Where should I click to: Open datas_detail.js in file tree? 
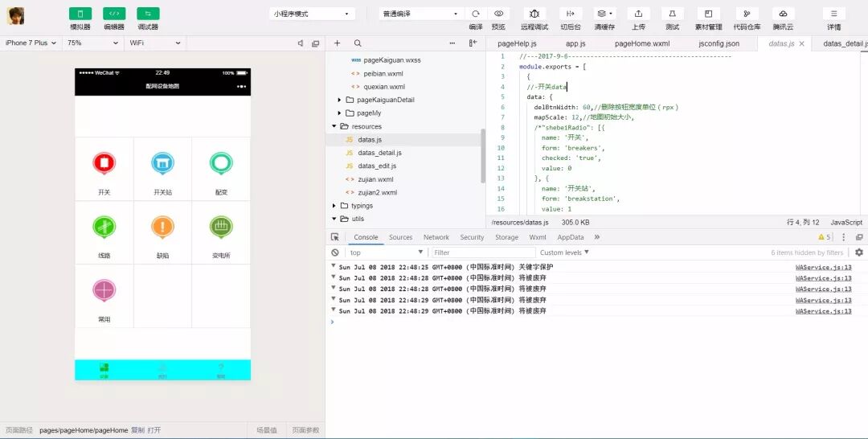click(x=379, y=153)
